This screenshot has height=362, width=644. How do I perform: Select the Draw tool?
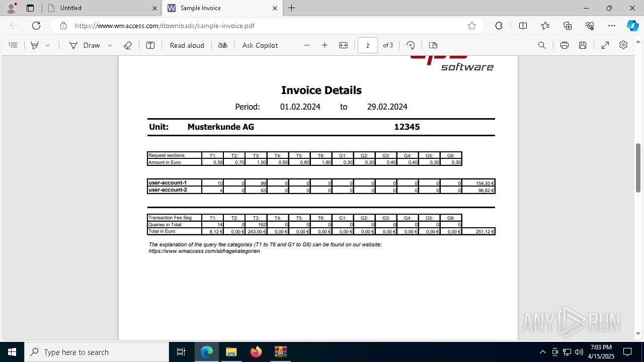[85, 45]
